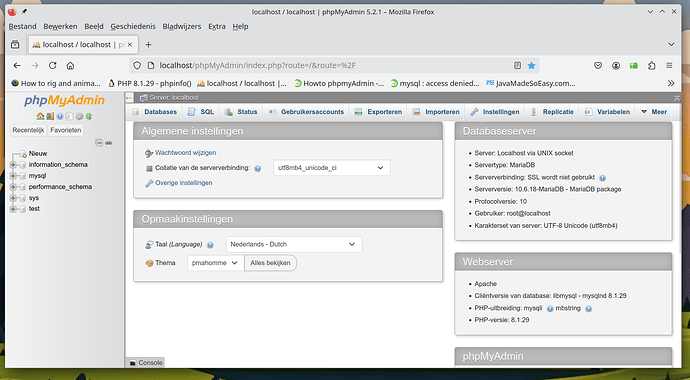Open new tab with plus button
This screenshot has height=380, width=690.
pyautogui.click(x=148, y=44)
